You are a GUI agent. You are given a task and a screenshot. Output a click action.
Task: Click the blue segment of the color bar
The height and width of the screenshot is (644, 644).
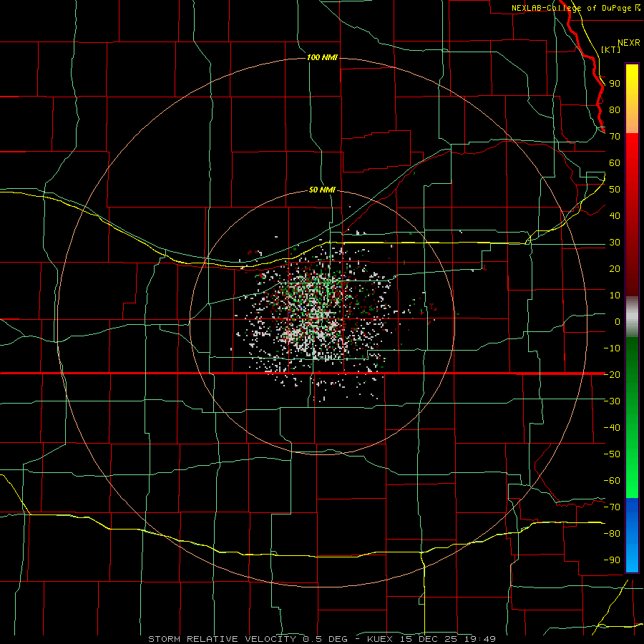tap(632, 535)
